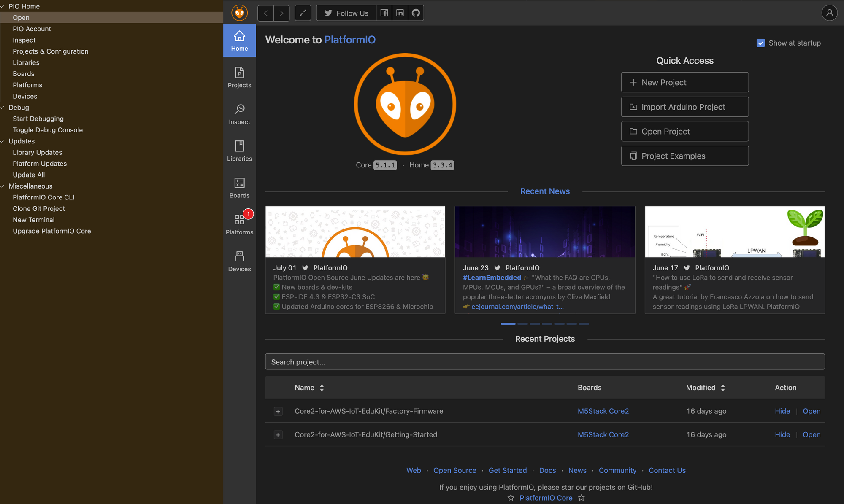This screenshot has width=844, height=504.
Task: Collapse the Debug tree section
Action: click(3, 108)
